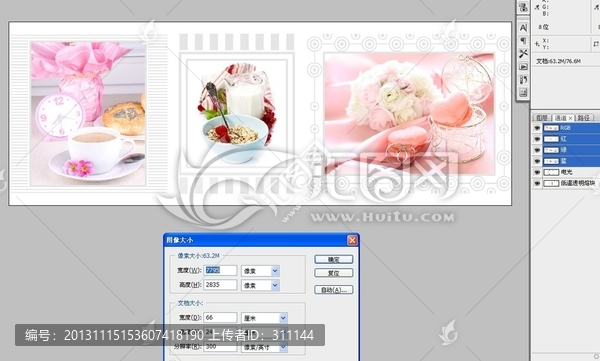Click the 自动(A)... button

[334, 290]
